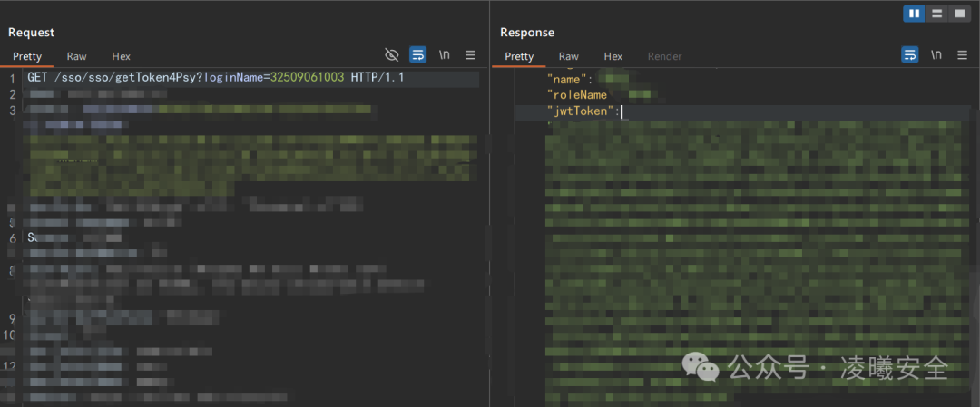Open the Response Raw tab
The width and height of the screenshot is (980, 407).
[x=569, y=56]
